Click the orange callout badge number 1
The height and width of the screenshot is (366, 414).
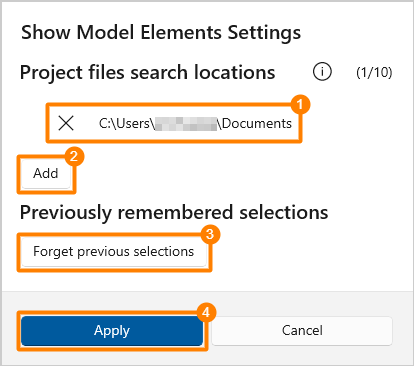[300, 105]
